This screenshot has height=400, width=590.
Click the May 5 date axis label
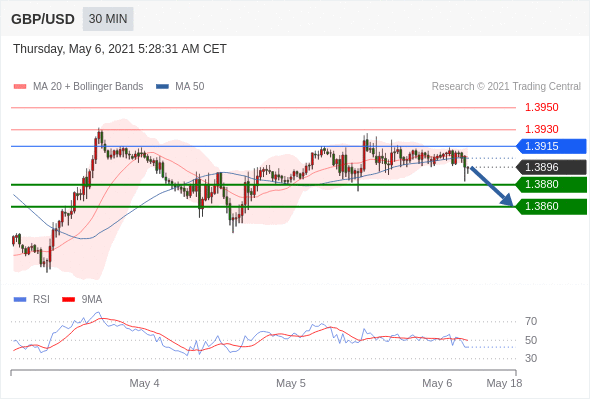(291, 383)
